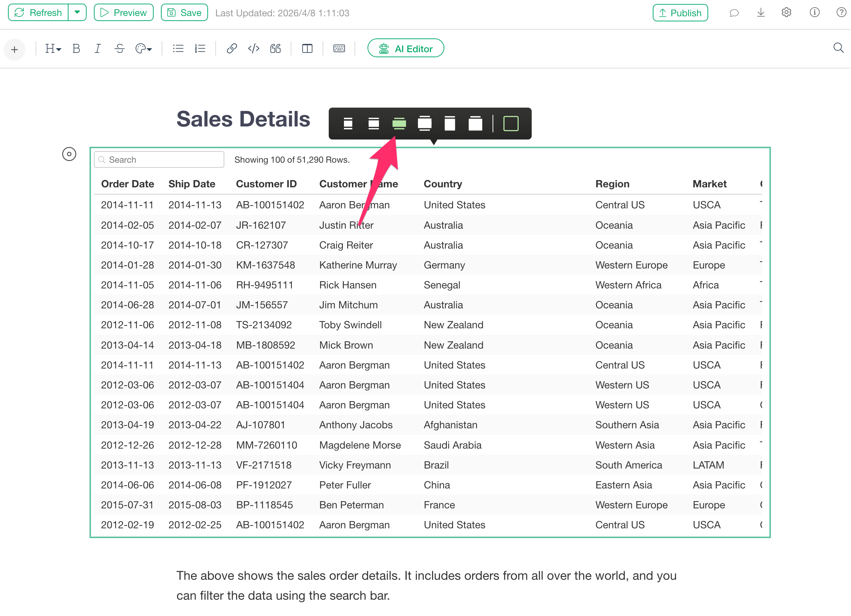The height and width of the screenshot is (616, 851).
Task: Click the table Search field
Action: pos(159,160)
